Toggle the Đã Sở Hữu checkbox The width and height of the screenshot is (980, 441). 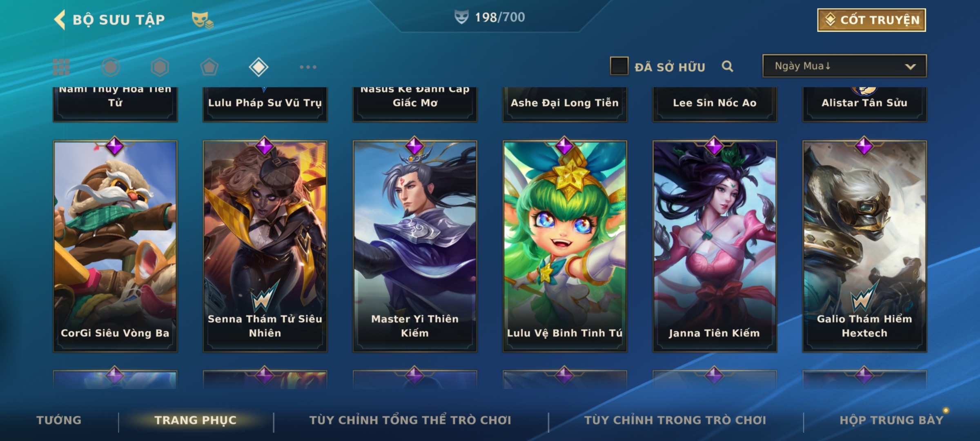click(x=619, y=66)
